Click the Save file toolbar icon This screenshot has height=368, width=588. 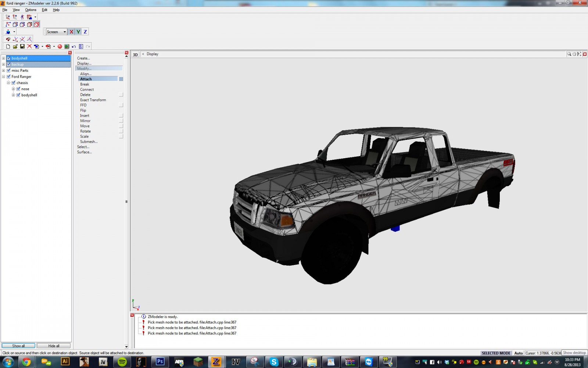[22, 46]
